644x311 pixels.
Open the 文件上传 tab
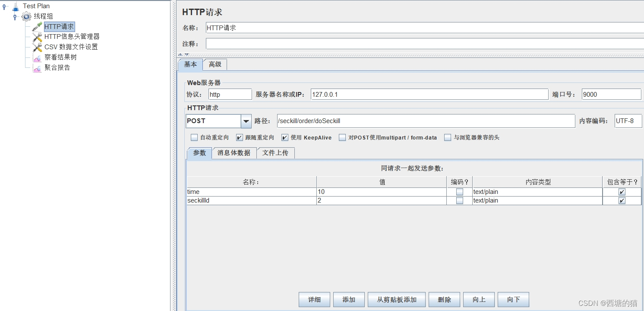click(275, 153)
